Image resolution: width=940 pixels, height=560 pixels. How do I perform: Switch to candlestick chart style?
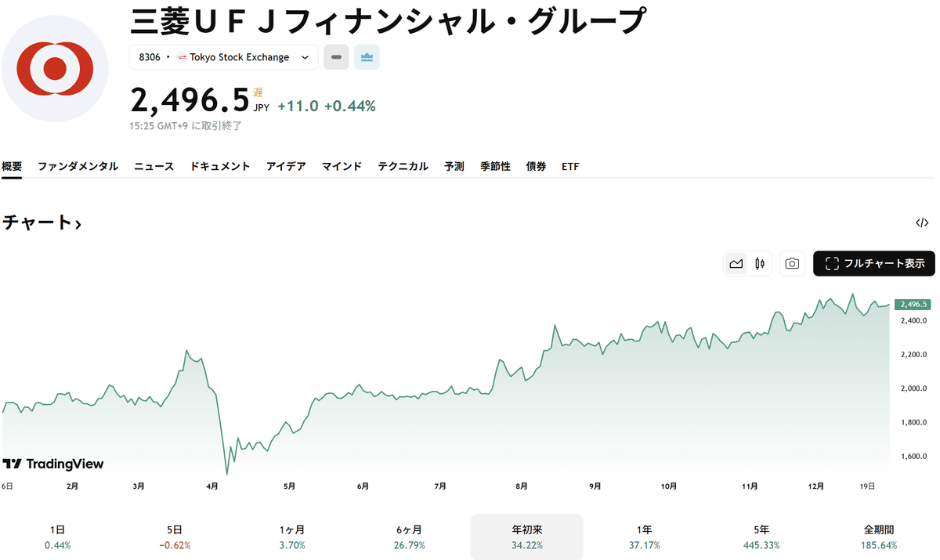759,264
